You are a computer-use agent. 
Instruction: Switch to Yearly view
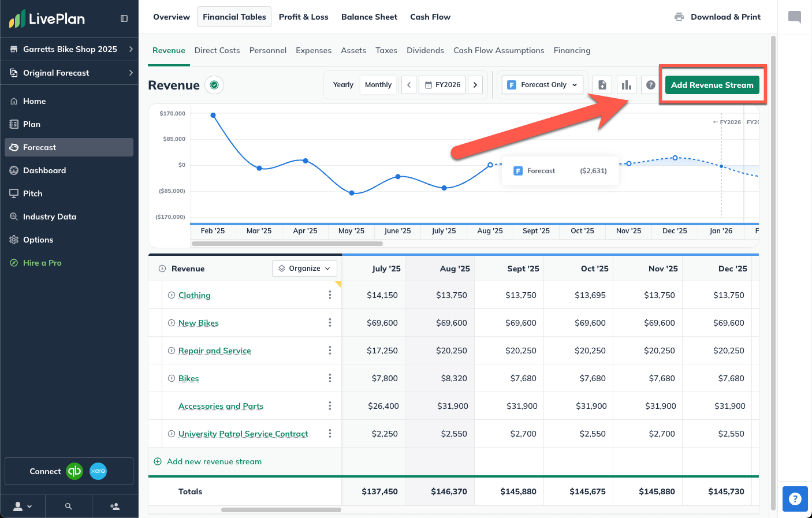[343, 84]
